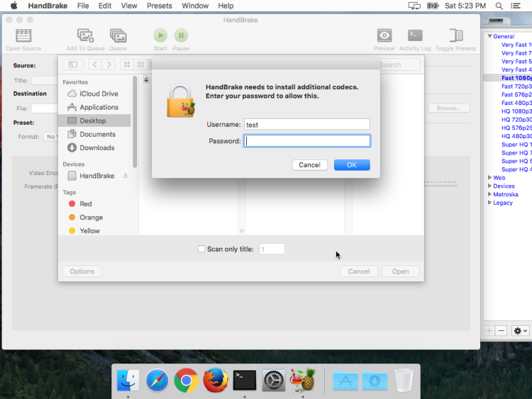Click the Scan only title number field

point(272,249)
